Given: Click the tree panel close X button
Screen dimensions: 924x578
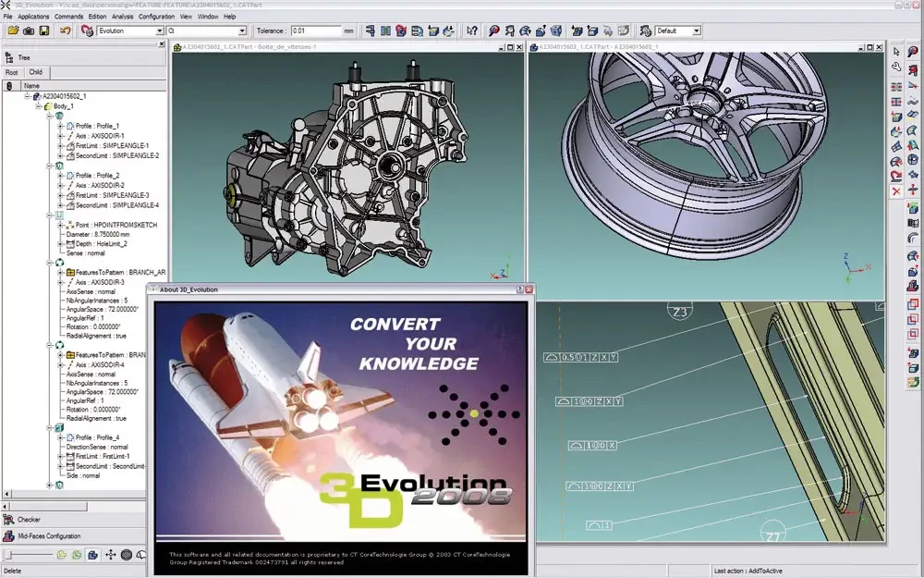Looking at the screenshot, I should tap(162, 44).
